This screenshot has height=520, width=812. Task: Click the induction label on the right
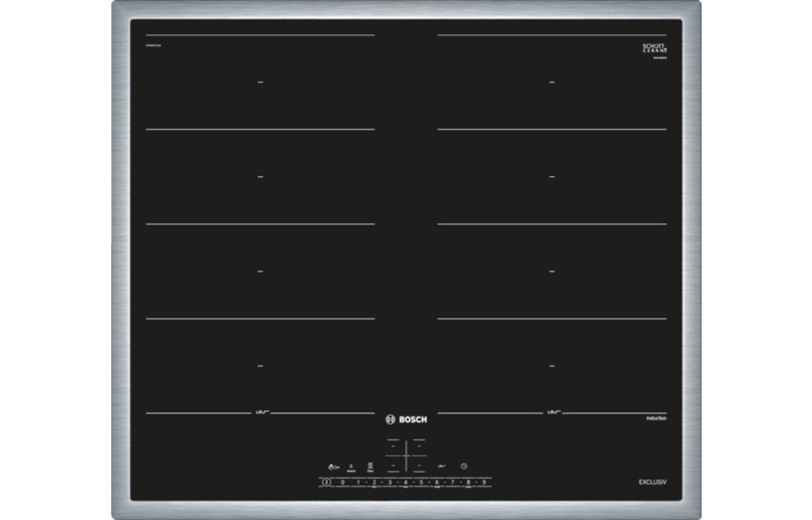point(656,418)
